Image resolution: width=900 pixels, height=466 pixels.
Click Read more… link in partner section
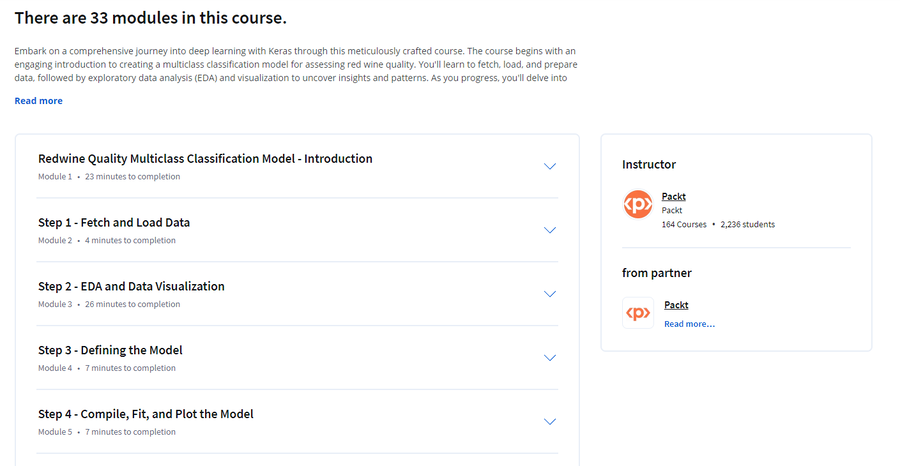pyautogui.click(x=689, y=324)
